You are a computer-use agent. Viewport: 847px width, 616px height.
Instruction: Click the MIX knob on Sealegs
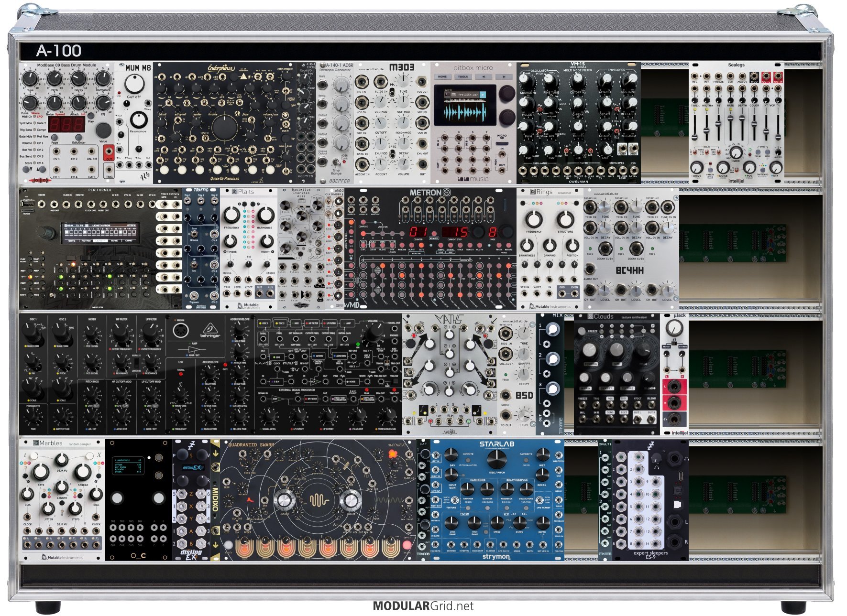pyautogui.click(x=776, y=167)
